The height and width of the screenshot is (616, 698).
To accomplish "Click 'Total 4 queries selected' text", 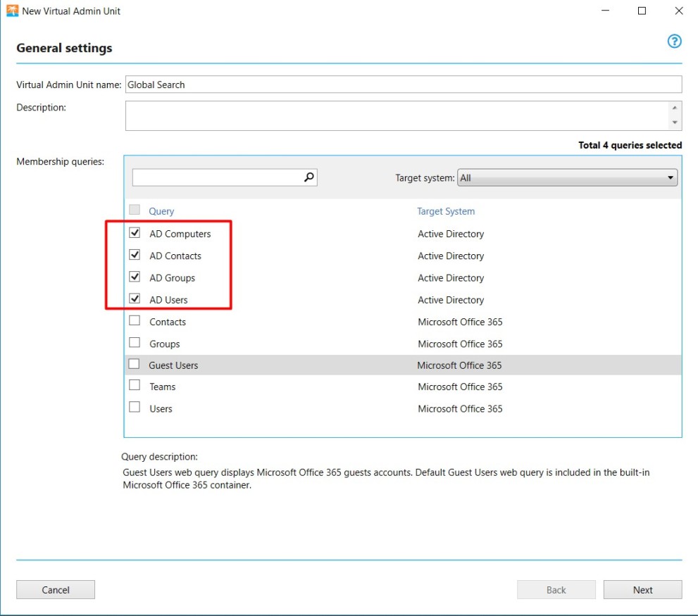I will tap(630, 145).
